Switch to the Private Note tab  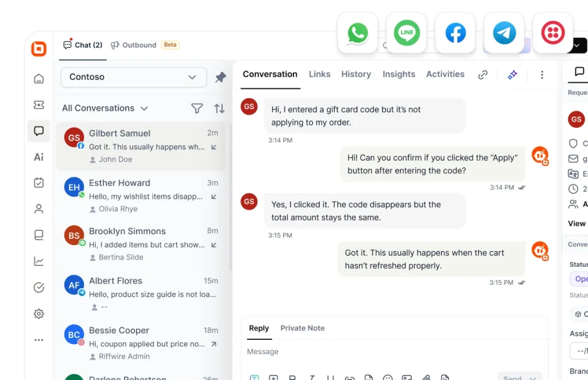pyautogui.click(x=302, y=328)
